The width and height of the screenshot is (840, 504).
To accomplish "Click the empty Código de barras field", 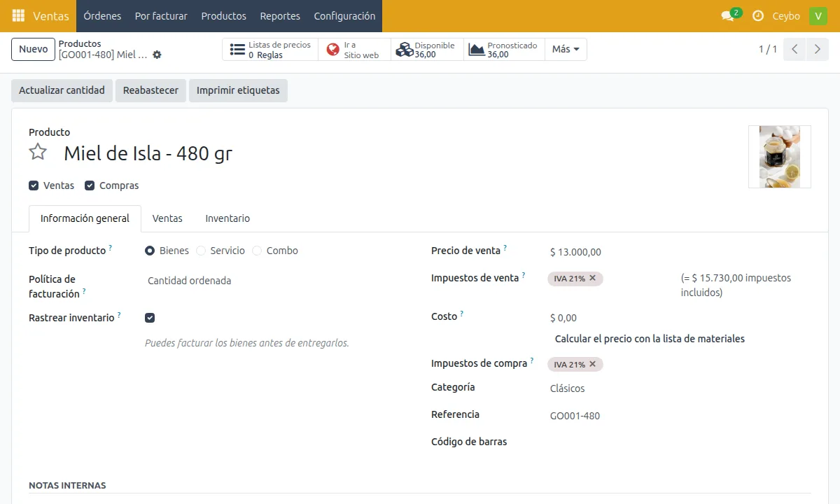I will tap(679, 443).
